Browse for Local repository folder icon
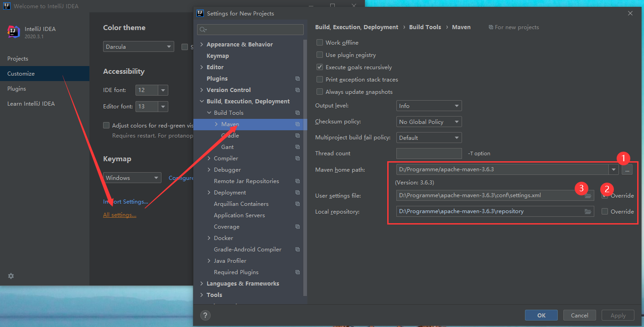 [588, 211]
